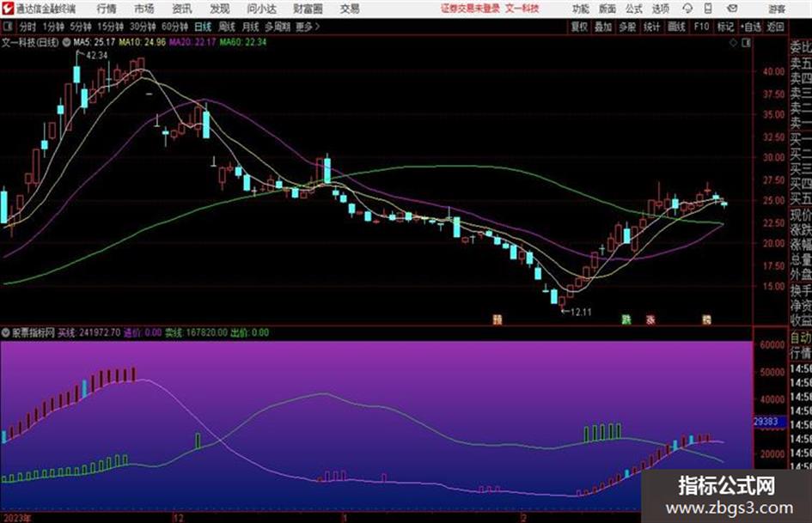Click the 多股 multi-stock button
The width and height of the screenshot is (812, 523).
click(x=627, y=27)
